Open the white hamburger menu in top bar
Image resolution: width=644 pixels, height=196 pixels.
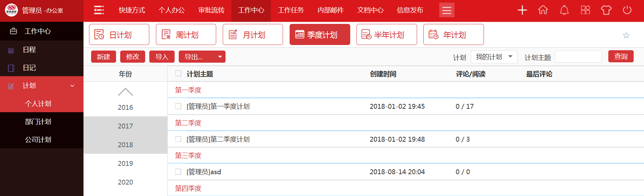(x=447, y=10)
